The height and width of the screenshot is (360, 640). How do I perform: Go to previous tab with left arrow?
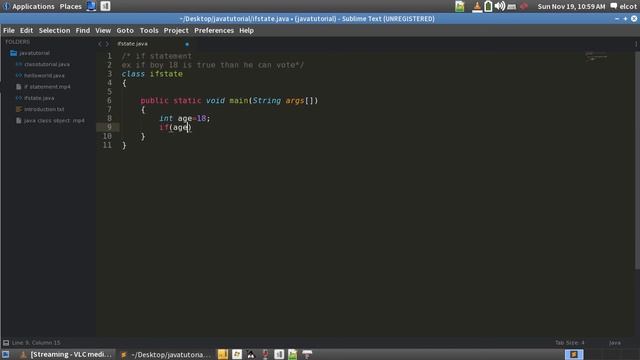tap(100, 44)
